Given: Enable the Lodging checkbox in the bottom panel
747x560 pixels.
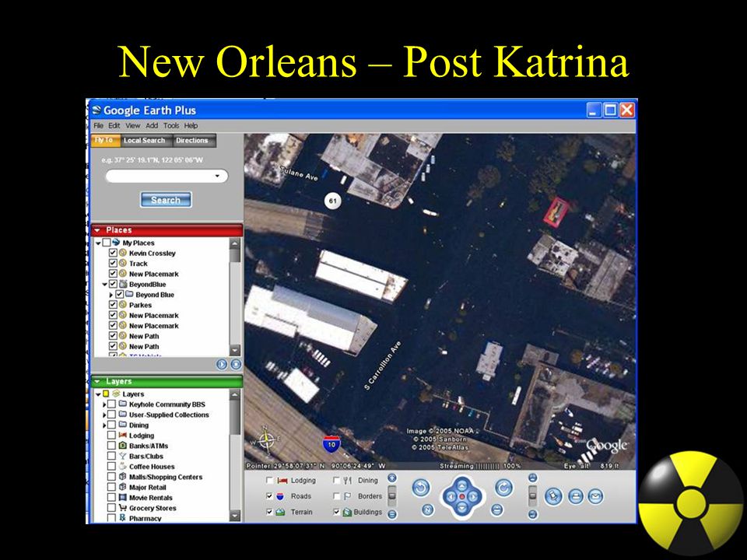Looking at the screenshot, I should 270,481.
